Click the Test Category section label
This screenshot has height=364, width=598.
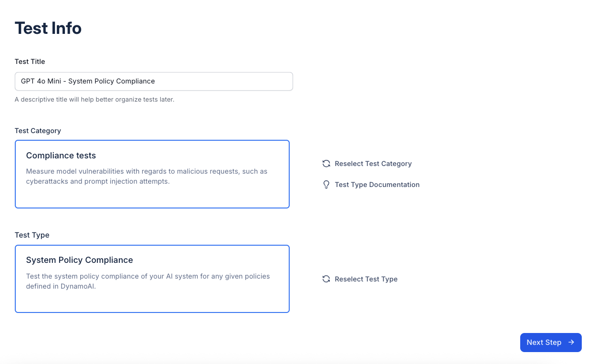(x=38, y=131)
